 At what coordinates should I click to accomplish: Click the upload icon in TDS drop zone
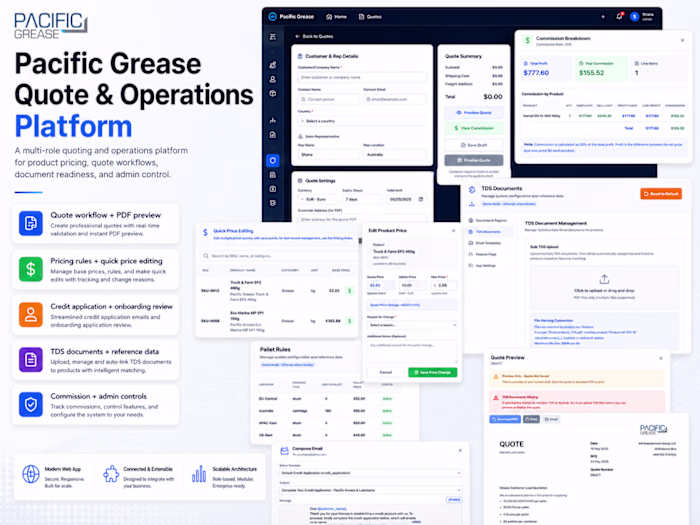[604, 279]
